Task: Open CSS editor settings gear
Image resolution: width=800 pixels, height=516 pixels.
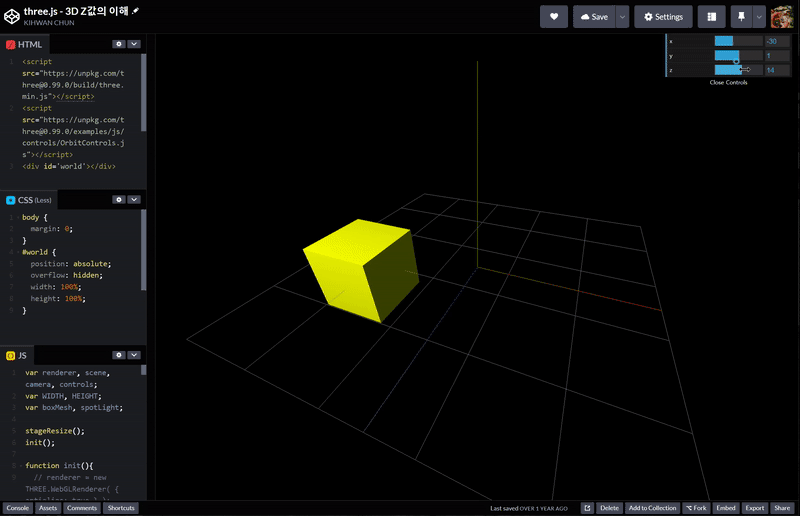Action: pos(119,200)
